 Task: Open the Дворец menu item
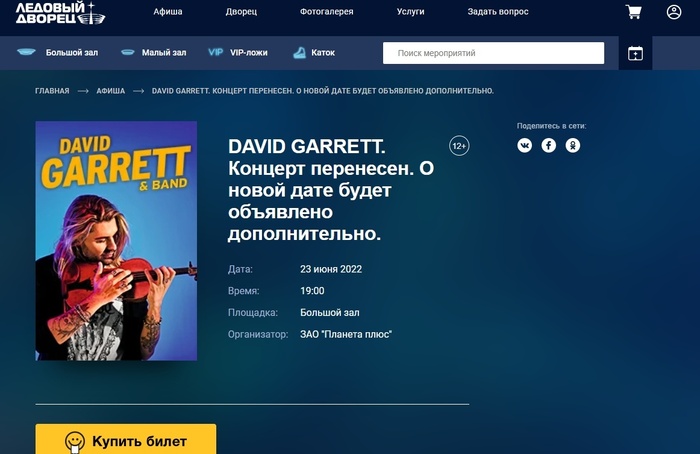[x=241, y=12]
